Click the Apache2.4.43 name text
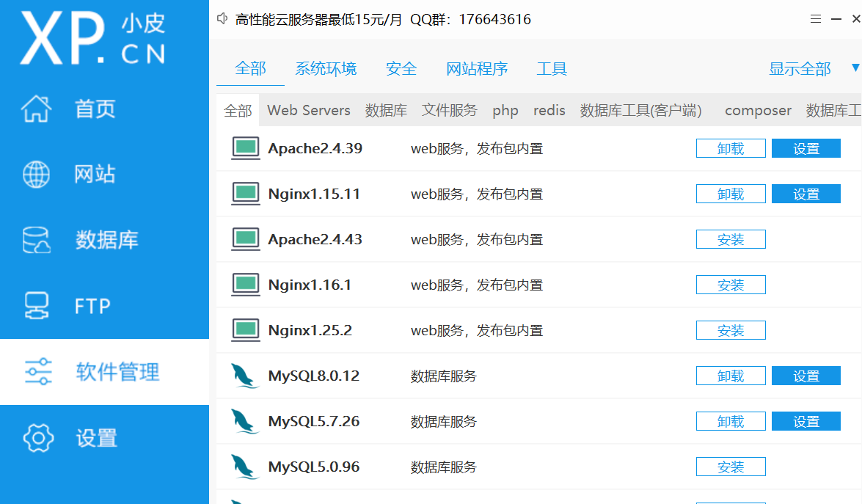The height and width of the screenshot is (504, 862). tap(315, 240)
